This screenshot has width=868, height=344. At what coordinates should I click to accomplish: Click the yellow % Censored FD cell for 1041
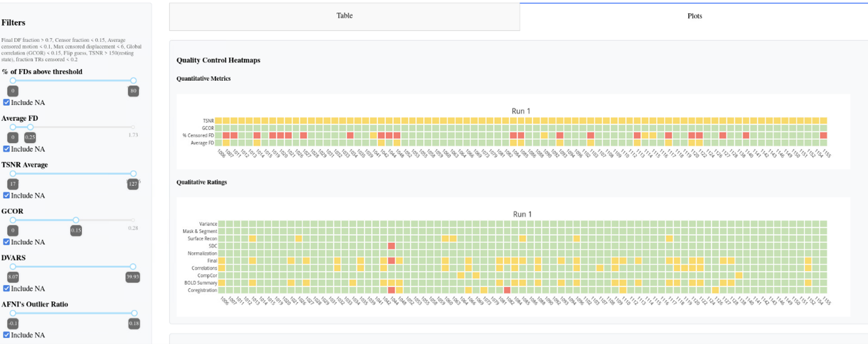click(373, 135)
